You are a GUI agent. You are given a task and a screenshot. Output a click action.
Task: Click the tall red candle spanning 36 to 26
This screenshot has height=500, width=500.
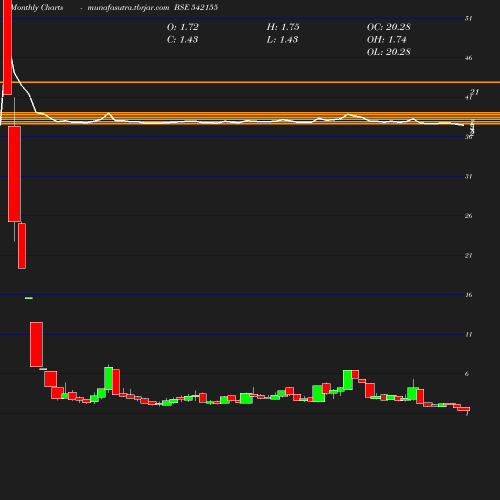[14, 174]
